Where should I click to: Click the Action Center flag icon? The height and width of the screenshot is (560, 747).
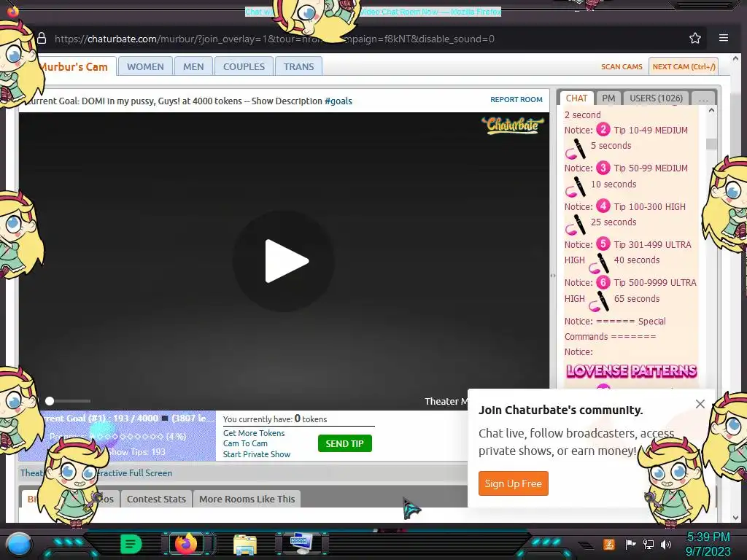pyautogui.click(x=630, y=544)
